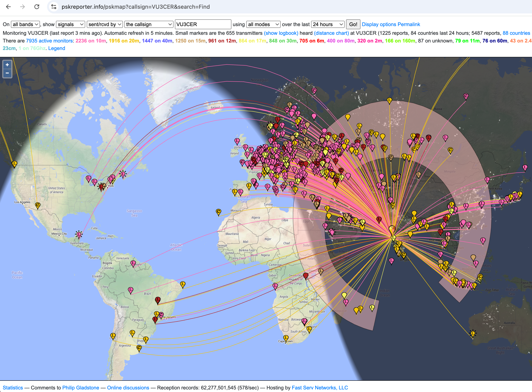Expand the 'signals' show dropdown
The image size is (532, 392).
point(71,24)
